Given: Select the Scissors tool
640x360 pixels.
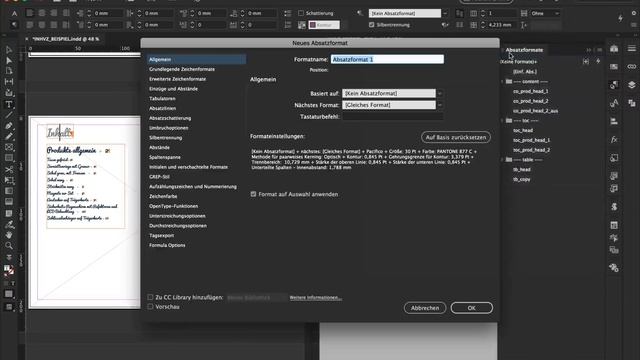Looking at the screenshot, I should (x=9, y=169).
